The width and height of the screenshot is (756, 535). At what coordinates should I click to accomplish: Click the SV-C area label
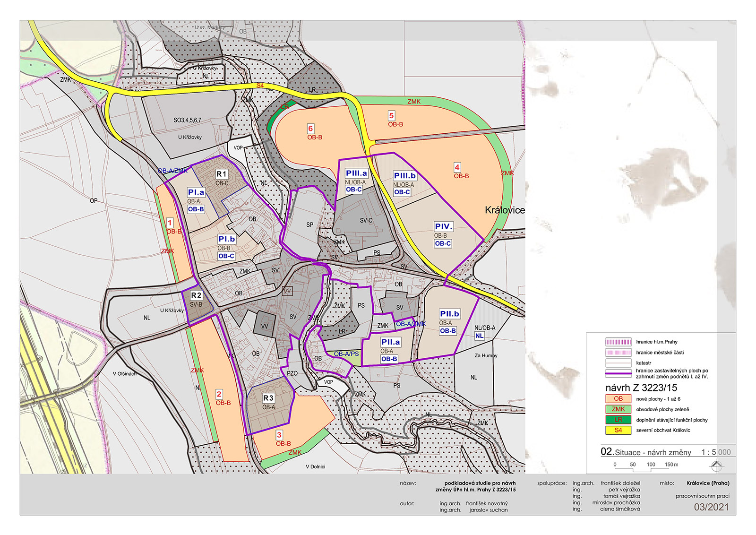pos(366,221)
